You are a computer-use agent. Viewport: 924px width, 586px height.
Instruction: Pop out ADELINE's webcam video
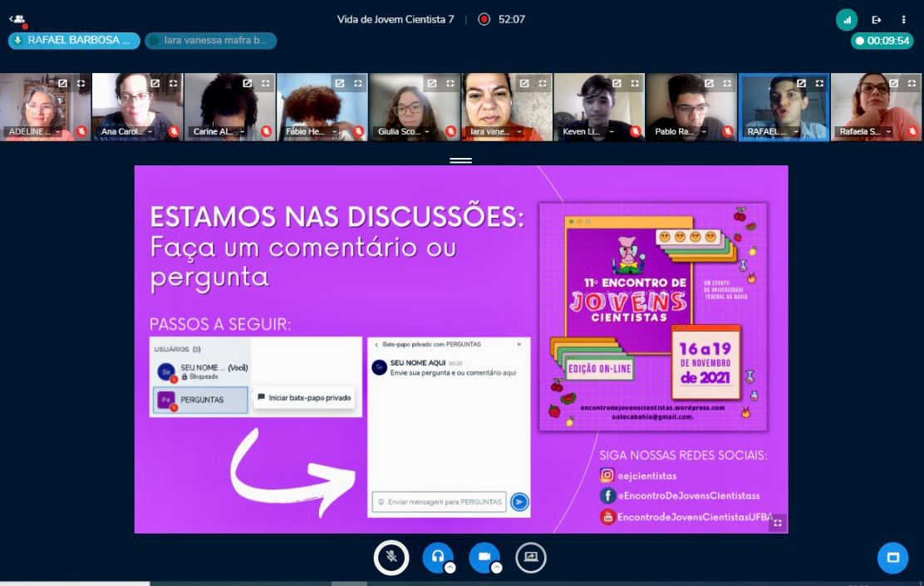pos(62,83)
